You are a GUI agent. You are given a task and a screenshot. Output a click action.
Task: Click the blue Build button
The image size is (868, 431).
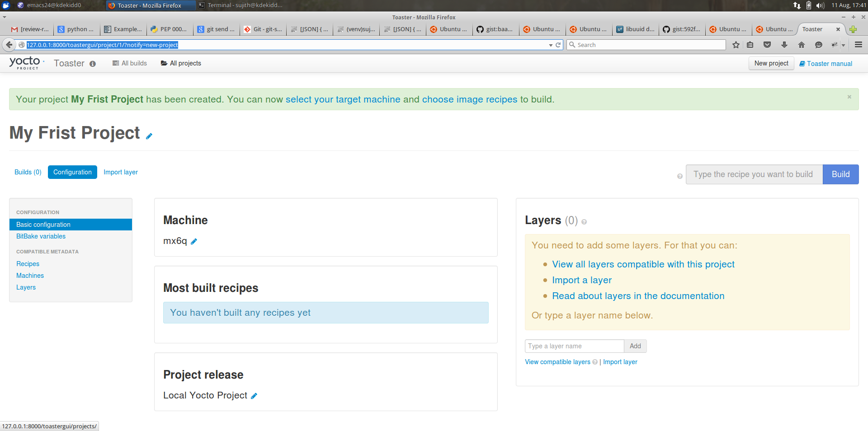click(x=840, y=174)
